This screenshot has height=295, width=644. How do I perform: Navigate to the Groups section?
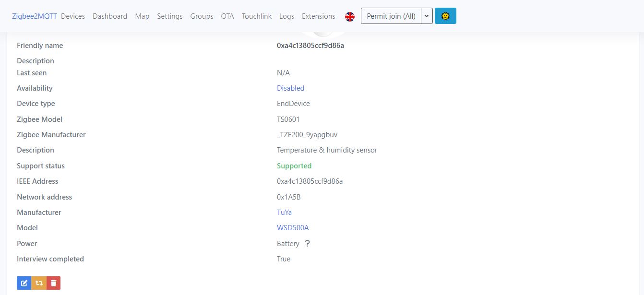(x=202, y=16)
